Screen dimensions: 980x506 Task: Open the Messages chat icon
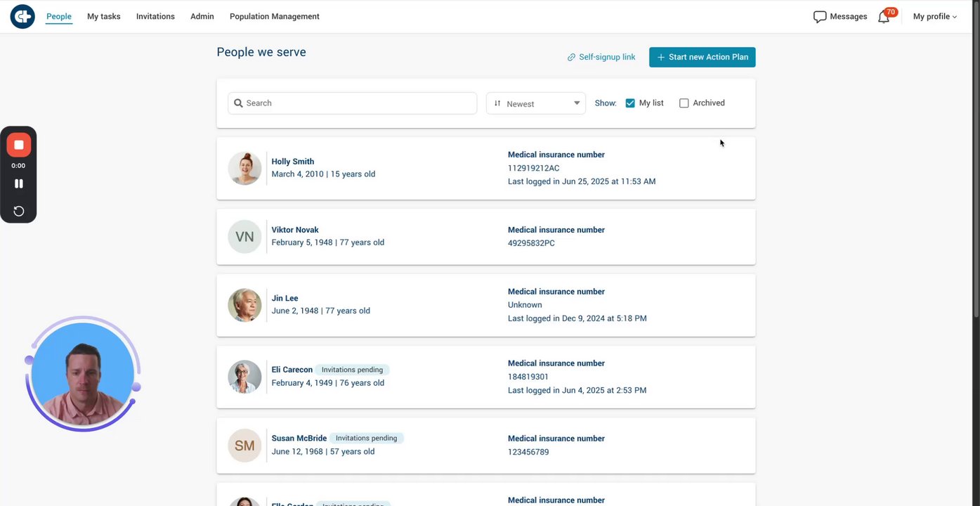(819, 17)
